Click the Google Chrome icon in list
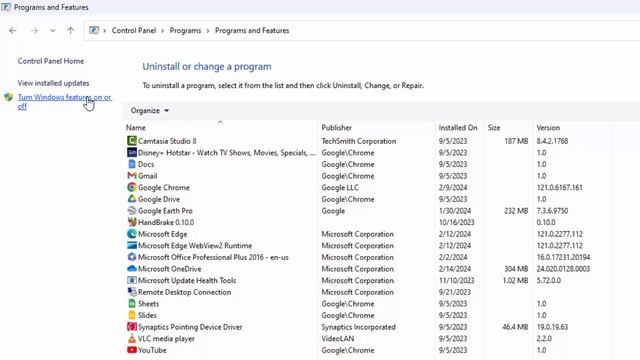This screenshot has width=640, height=360. (x=131, y=187)
